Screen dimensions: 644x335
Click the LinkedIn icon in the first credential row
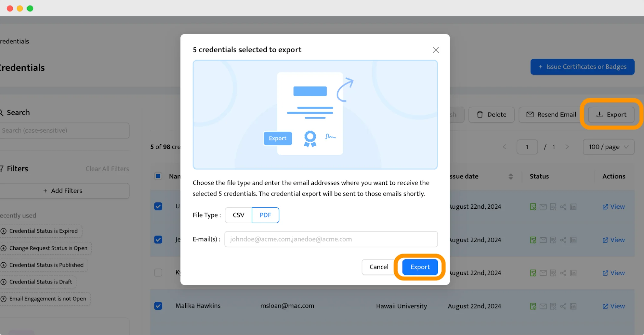click(573, 206)
